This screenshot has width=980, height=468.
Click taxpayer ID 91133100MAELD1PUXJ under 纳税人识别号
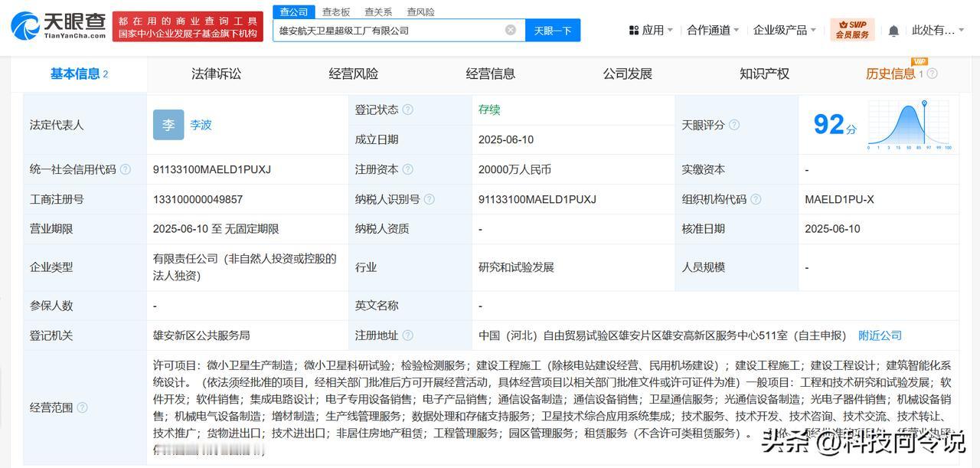[x=537, y=199]
